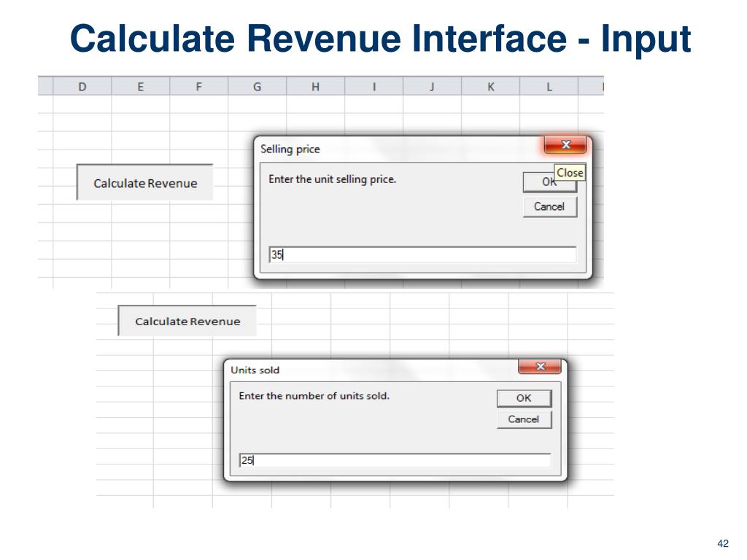Viewport: 747px width, 560px height.
Task: Select column K header
Action: [x=491, y=87]
